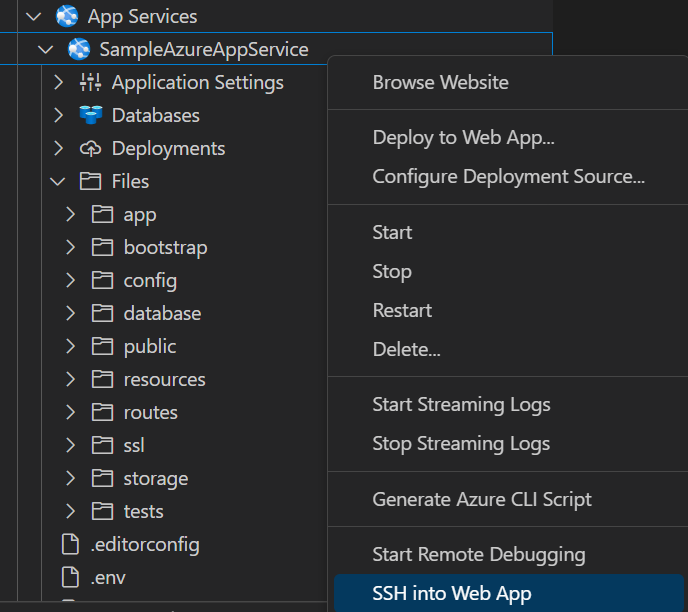Click the Databases cylinder icon
This screenshot has height=612, width=688.
point(91,115)
